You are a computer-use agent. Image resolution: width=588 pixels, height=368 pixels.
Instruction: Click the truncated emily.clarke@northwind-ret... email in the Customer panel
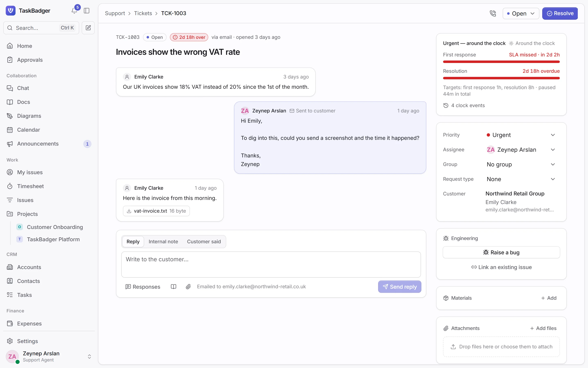coord(519,210)
